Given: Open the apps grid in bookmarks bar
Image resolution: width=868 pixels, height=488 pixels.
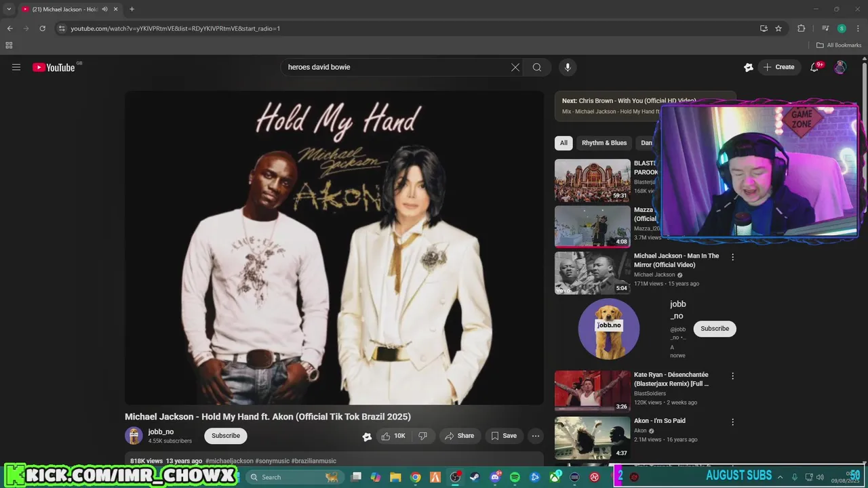Looking at the screenshot, I should pos(9,45).
